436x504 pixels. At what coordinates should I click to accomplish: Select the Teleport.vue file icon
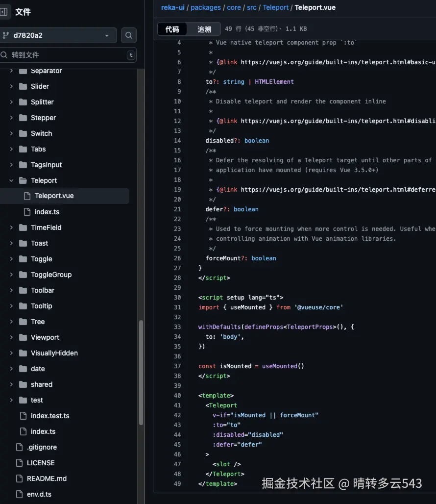pos(27,196)
